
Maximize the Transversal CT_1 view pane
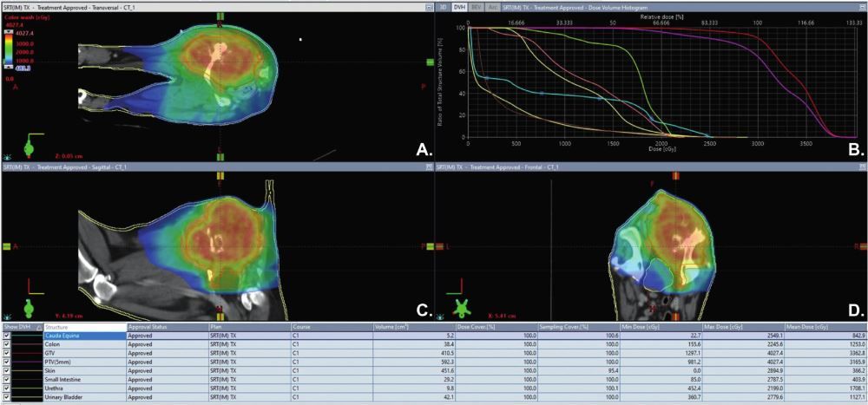pyautogui.click(x=429, y=7)
